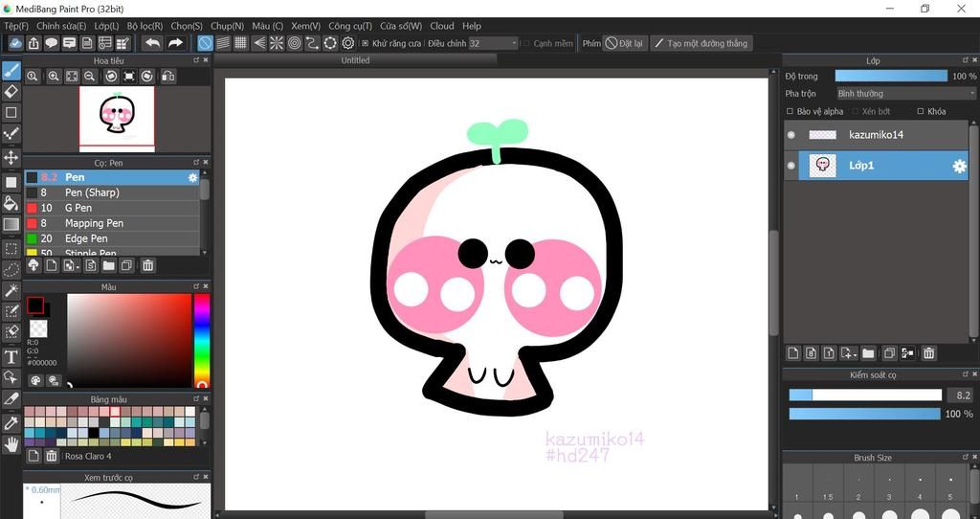Image resolution: width=980 pixels, height=519 pixels.
Task: Open the Chỉnh sửa(E) menu
Action: (61, 26)
